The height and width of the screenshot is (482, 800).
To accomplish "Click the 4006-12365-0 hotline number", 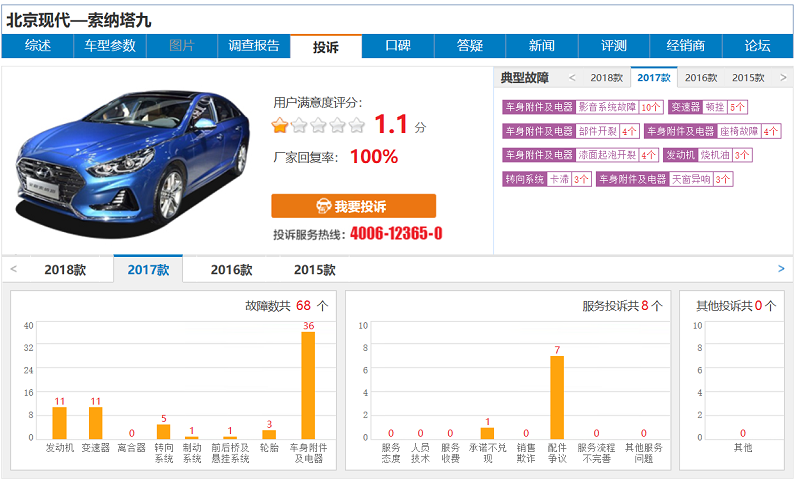I will pos(396,234).
